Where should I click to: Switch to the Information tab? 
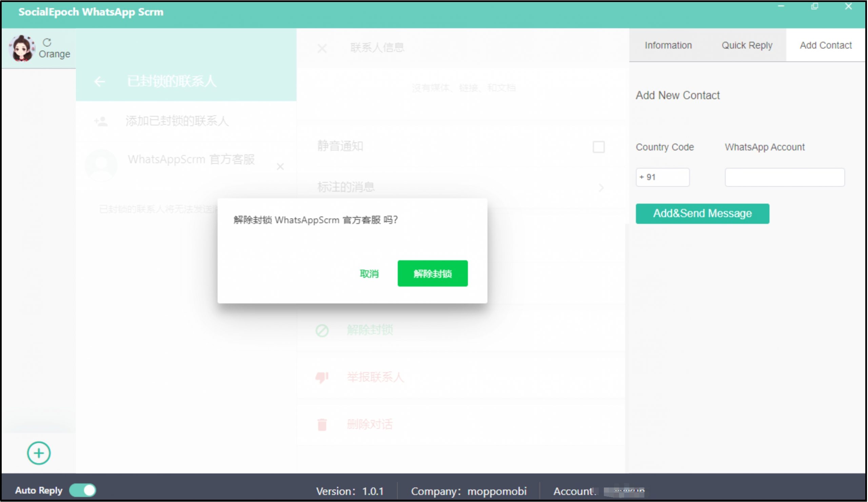(669, 45)
